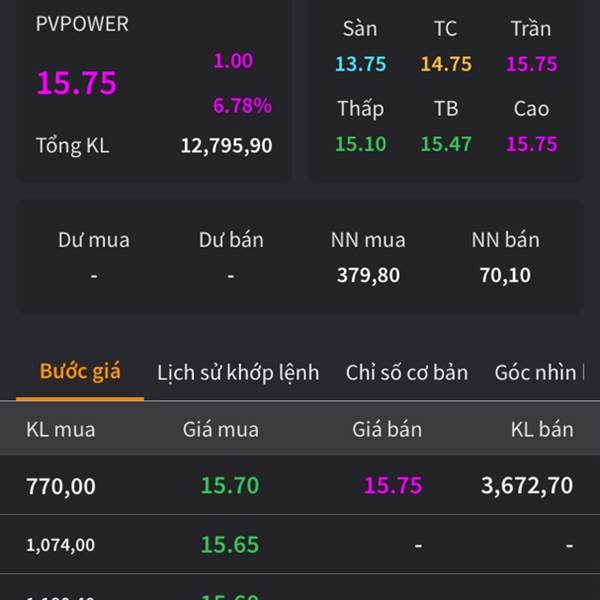Click the Dư bán label
The width and height of the screenshot is (600, 600).
(231, 240)
